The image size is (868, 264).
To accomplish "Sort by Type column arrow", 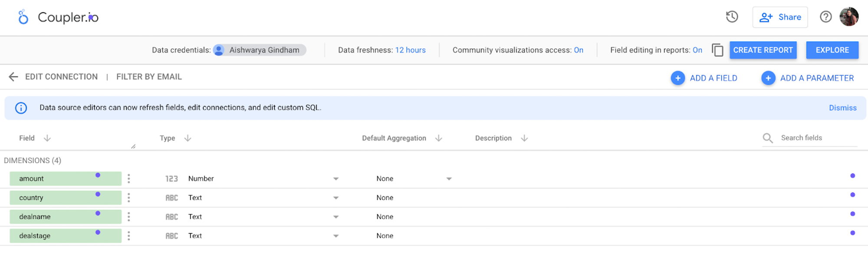I will click(x=187, y=138).
